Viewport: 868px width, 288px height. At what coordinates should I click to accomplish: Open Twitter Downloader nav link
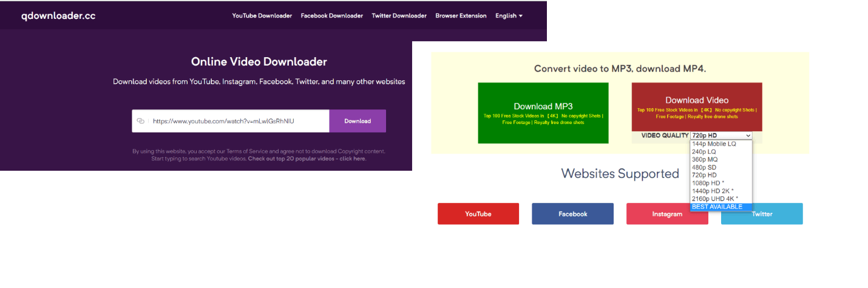(x=399, y=16)
